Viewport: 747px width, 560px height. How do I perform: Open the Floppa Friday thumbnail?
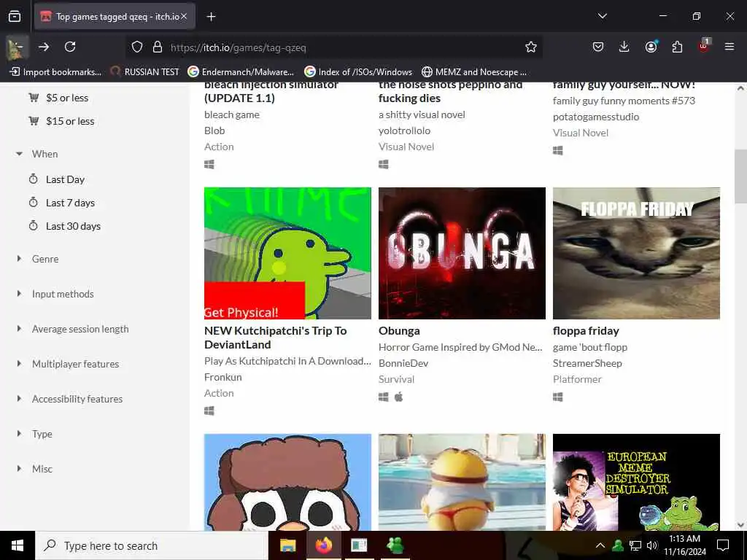click(x=636, y=253)
